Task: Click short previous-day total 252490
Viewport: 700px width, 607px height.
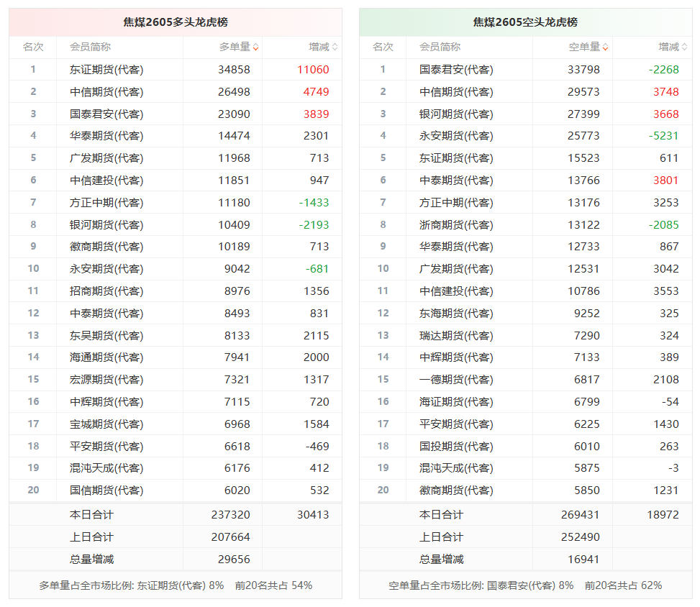Action: pos(580,537)
